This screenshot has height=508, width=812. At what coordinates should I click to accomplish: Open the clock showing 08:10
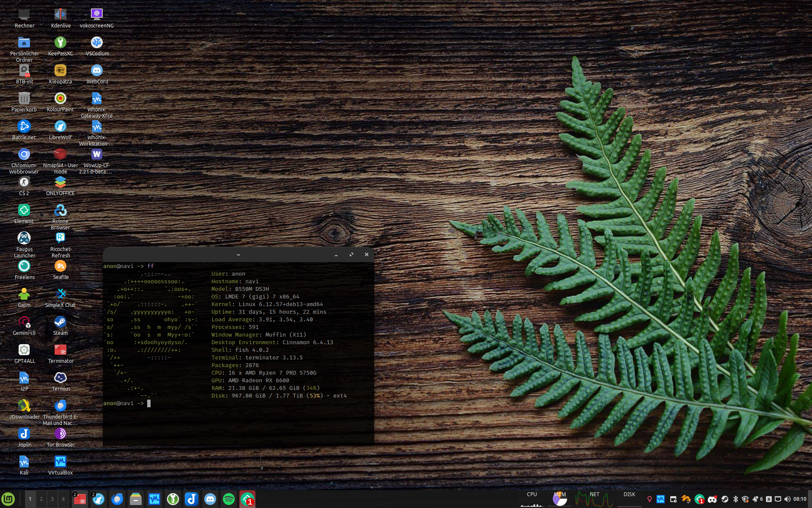coord(799,499)
